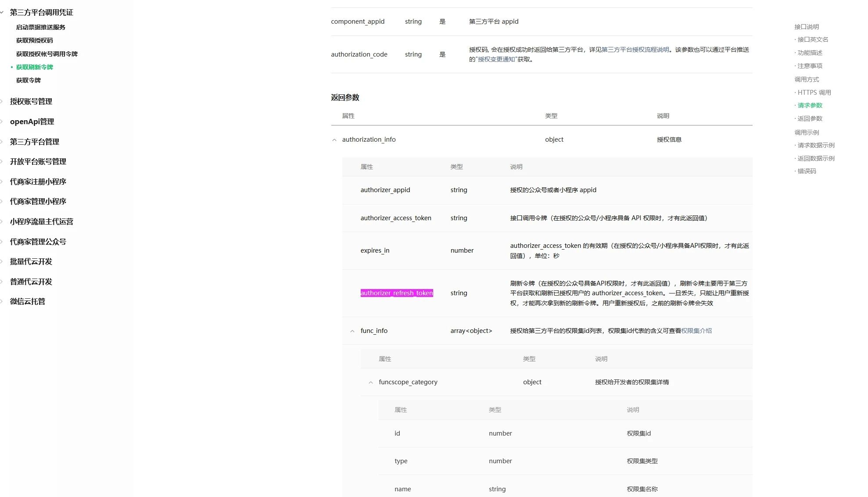Collapse the func_info row chevron

click(x=352, y=331)
